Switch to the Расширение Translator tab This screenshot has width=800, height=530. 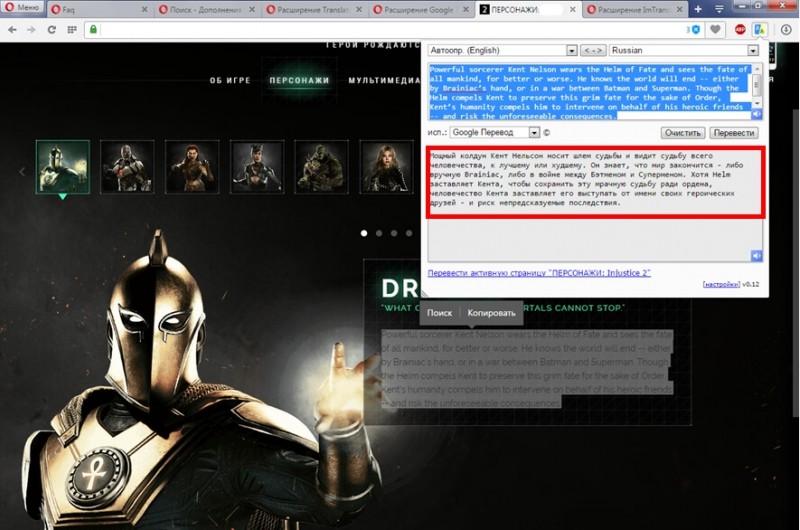pyautogui.click(x=314, y=9)
